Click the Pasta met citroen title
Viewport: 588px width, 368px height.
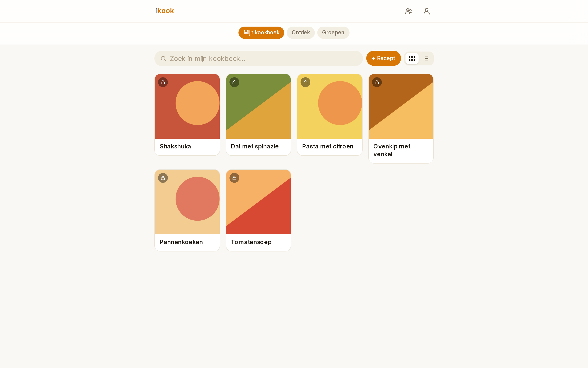click(x=328, y=147)
